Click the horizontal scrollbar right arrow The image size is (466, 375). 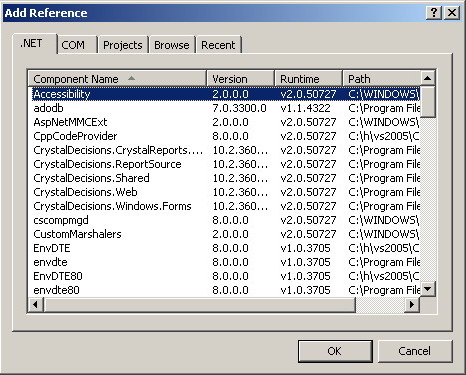tap(412, 304)
